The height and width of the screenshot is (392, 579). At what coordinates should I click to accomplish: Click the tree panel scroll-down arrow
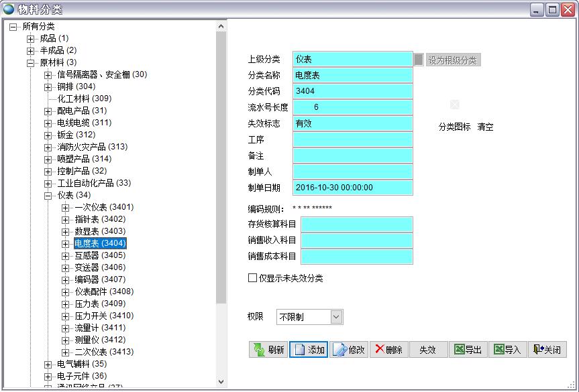(221, 381)
